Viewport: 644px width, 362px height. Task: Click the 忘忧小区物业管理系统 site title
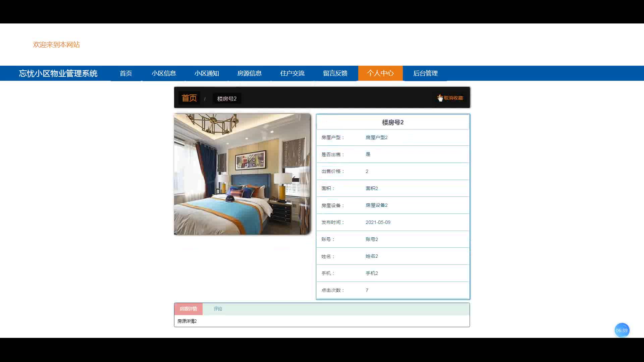[58, 73]
